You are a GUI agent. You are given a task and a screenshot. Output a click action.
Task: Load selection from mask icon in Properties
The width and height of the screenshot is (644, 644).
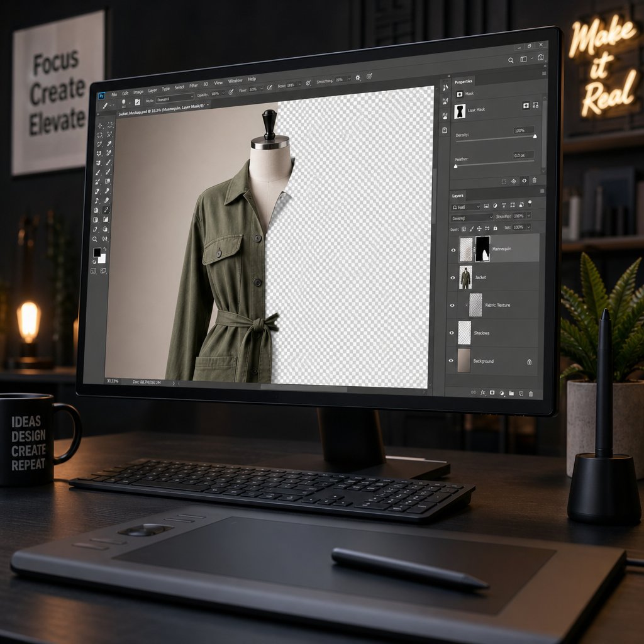click(504, 182)
